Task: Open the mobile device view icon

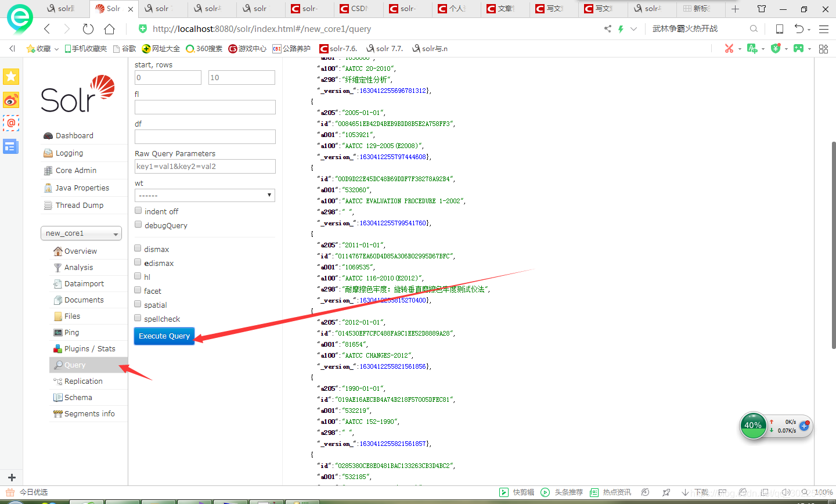Action: 780,29
